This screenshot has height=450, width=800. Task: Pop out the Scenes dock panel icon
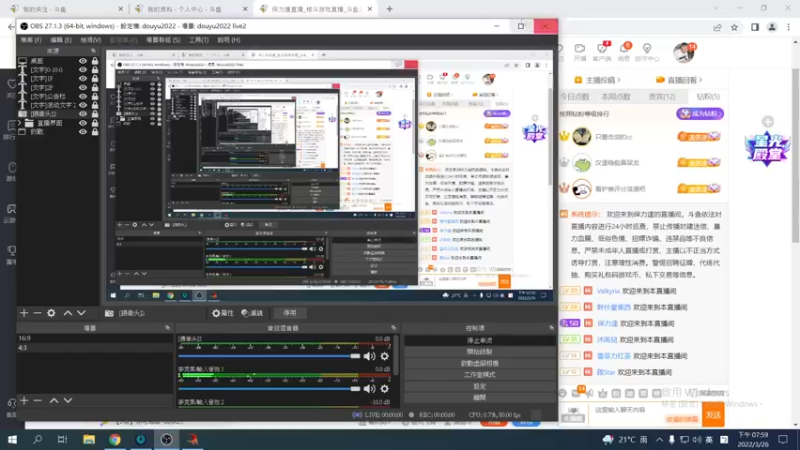pos(167,328)
